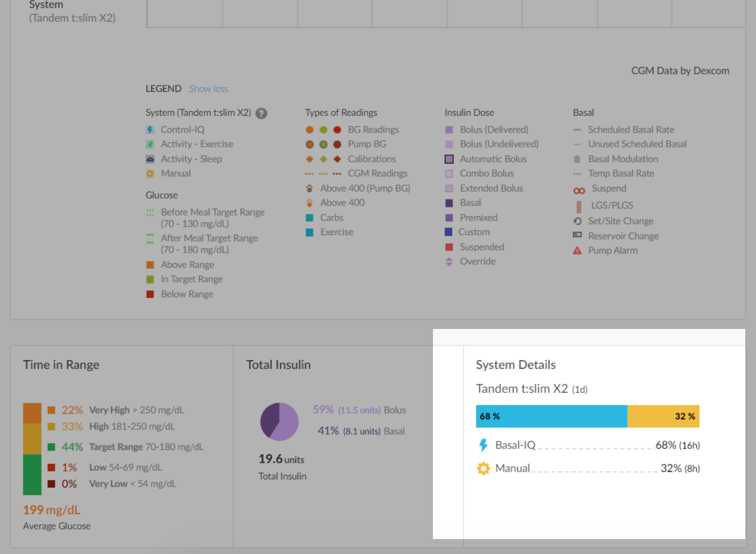The height and width of the screenshot is (554, 756).
Task: Click the Calibrations diamond icons
Action: [x=323, y=159]
